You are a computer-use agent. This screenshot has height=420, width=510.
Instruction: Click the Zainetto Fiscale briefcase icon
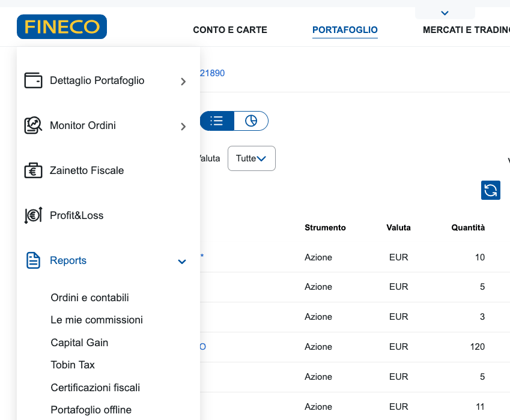click(33, 170)
